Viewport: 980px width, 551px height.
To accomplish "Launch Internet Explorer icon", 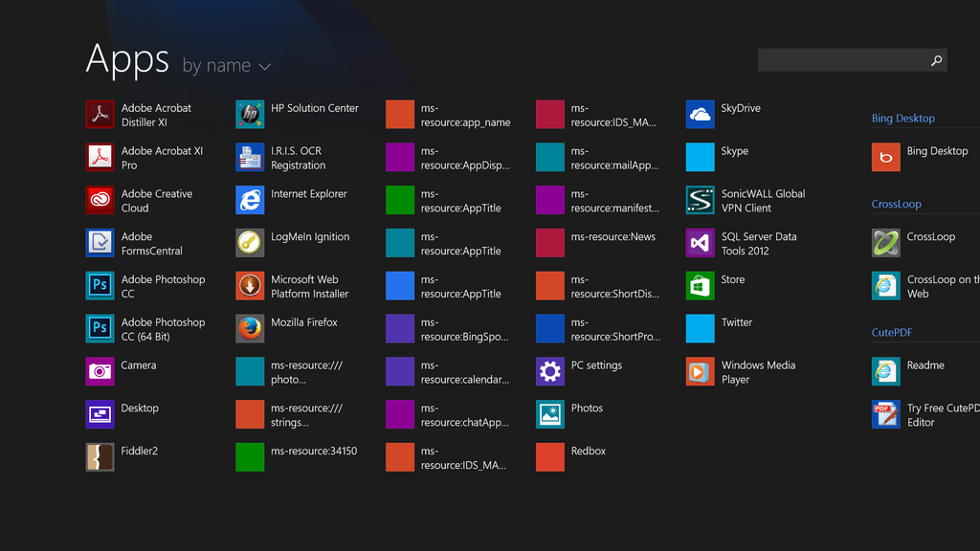I will (250, 200).
